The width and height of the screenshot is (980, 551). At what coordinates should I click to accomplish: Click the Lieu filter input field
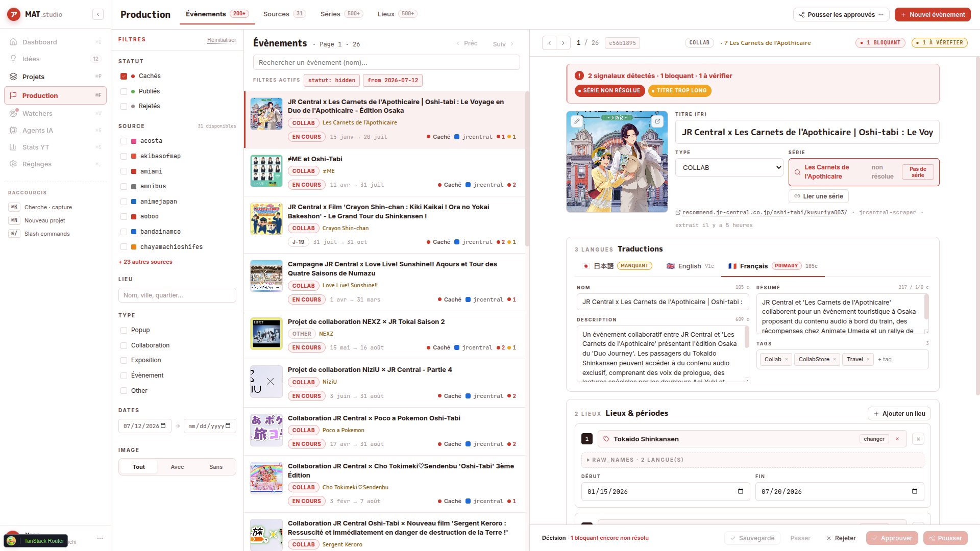[177, 295]
